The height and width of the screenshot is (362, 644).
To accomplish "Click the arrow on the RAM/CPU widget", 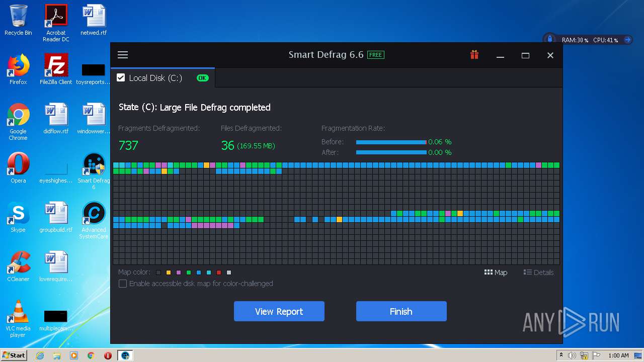I will [627, 40].
